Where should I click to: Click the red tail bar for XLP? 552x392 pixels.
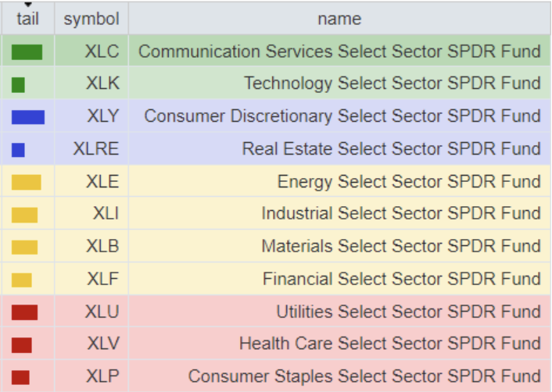20,377
